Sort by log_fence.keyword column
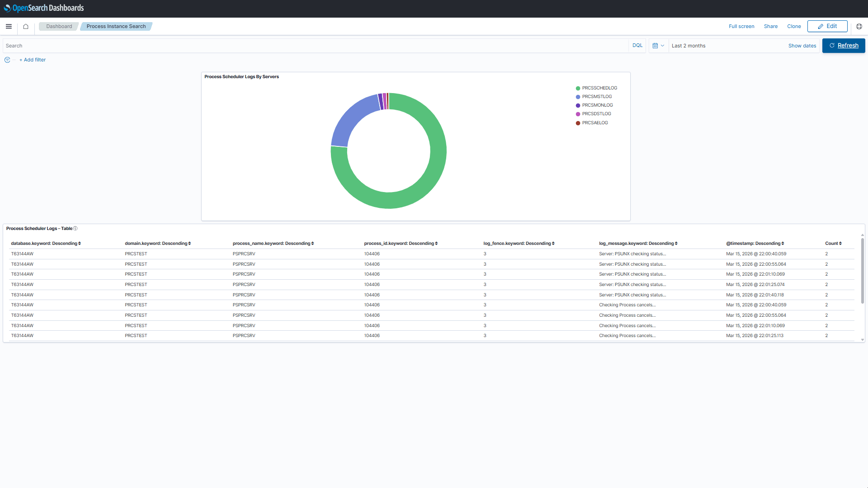This screenshot has height=488, width=868. (519, 244)
